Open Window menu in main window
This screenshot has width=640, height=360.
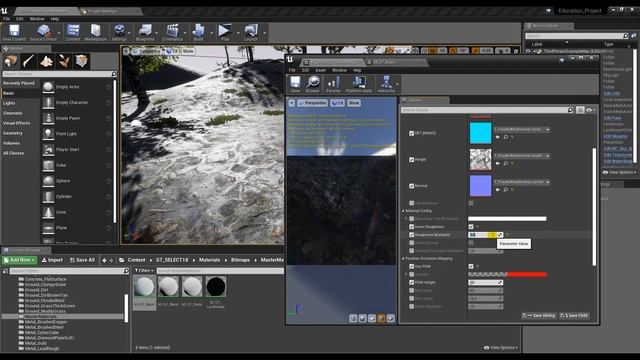pos(37,18)
